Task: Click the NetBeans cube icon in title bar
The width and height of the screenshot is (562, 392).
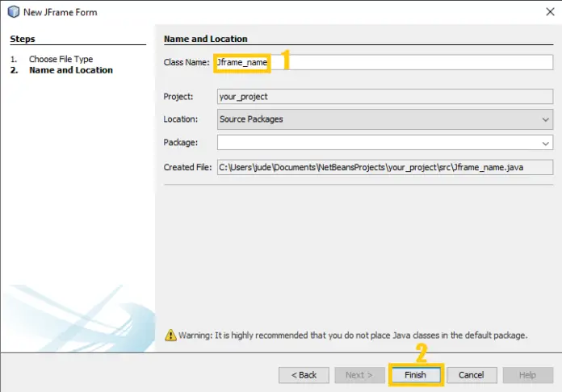Action: pyautogui.click(x=13, y=13)
